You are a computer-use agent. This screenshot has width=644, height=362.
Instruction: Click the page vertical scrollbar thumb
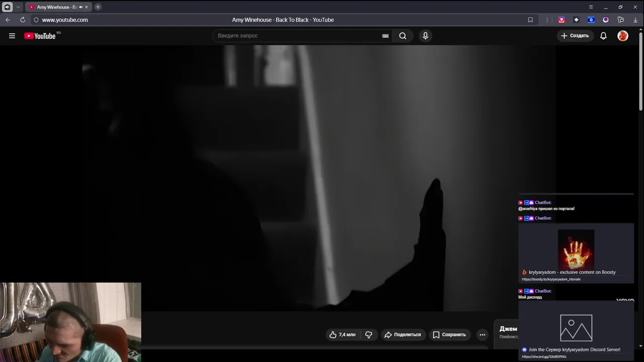tap(640, 70)
